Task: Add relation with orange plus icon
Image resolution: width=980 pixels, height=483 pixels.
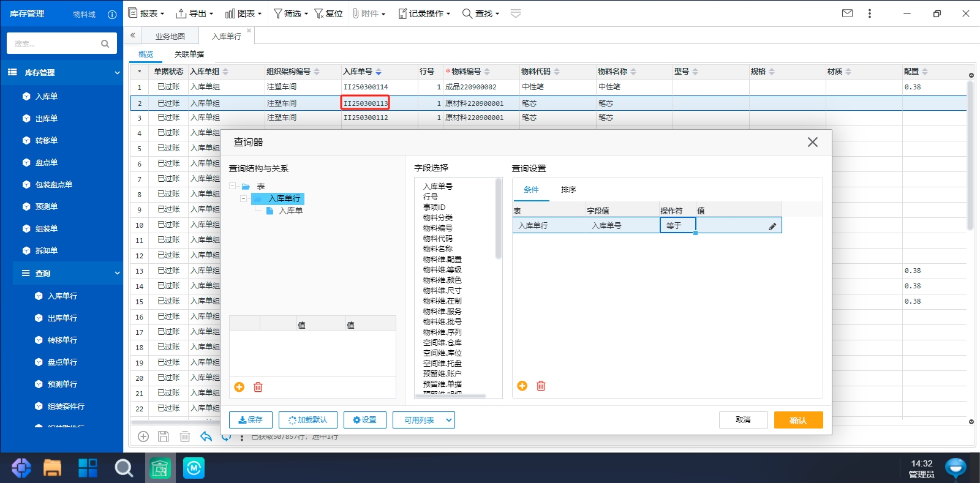Action: [x=239, y=387]
